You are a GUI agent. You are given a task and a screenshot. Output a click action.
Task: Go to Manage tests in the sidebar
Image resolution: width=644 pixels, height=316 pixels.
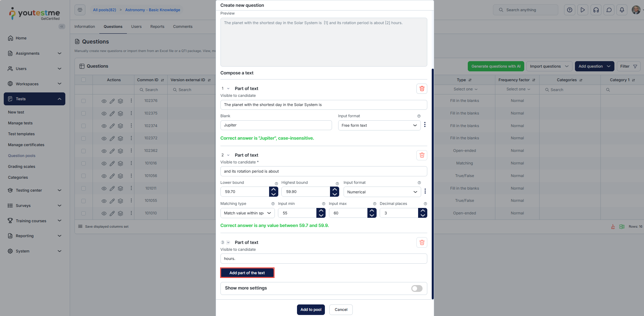pos(20,123)
